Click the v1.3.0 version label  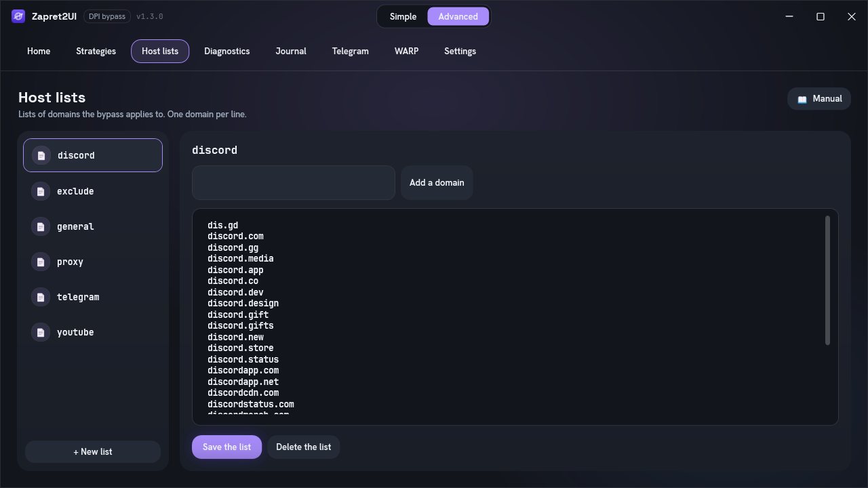[150, 16]
